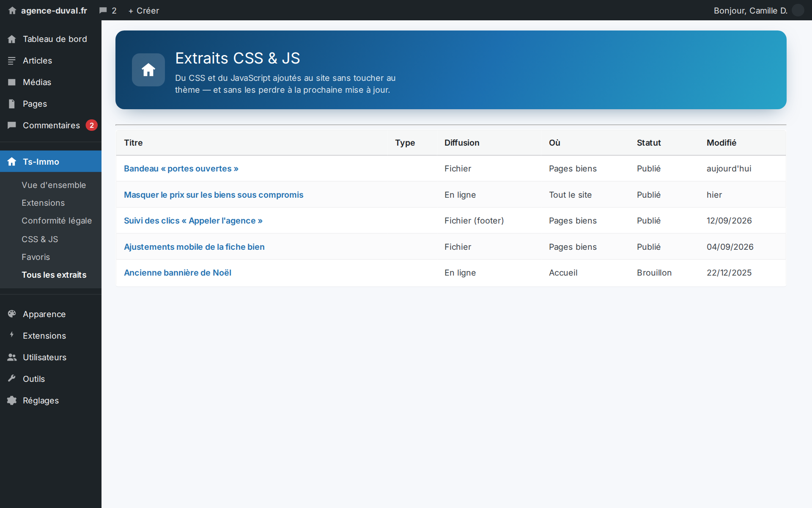Click the agence-duval.fr site name
812x508 pixels.
(54, 11)
